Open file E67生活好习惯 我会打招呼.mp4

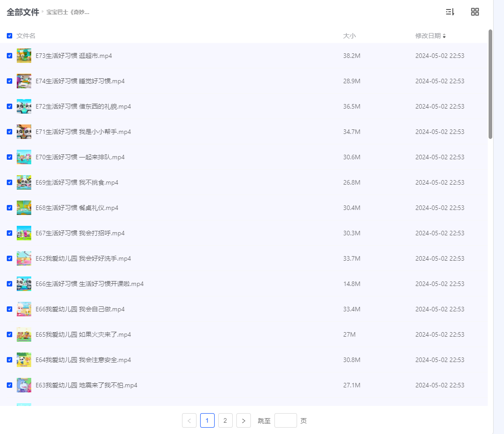(80, 233)
